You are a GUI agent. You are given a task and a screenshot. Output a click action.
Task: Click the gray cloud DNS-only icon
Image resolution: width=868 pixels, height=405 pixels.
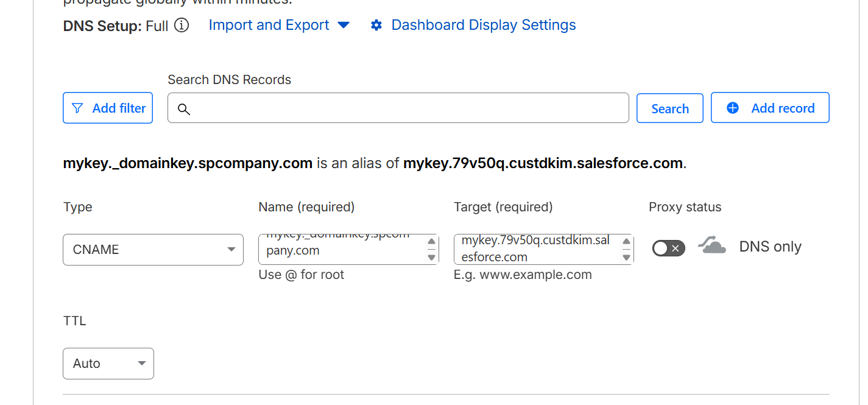[712, 246]
